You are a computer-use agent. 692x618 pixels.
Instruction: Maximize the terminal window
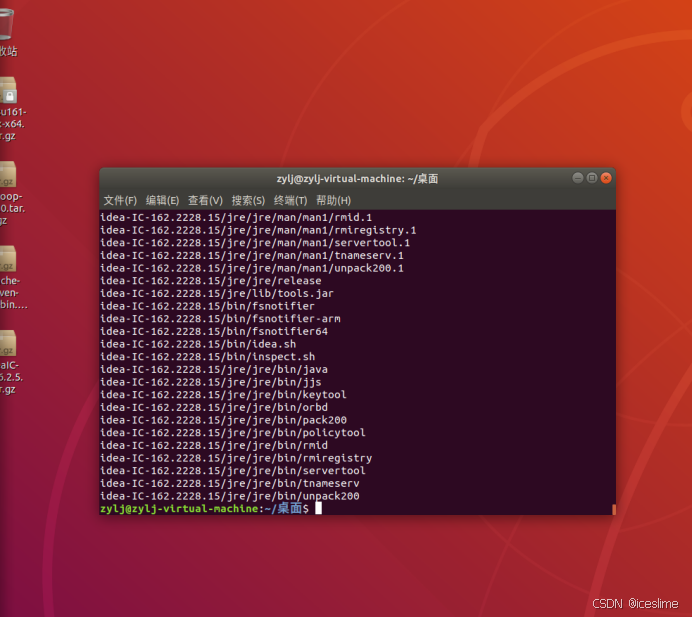coord(592,178)
